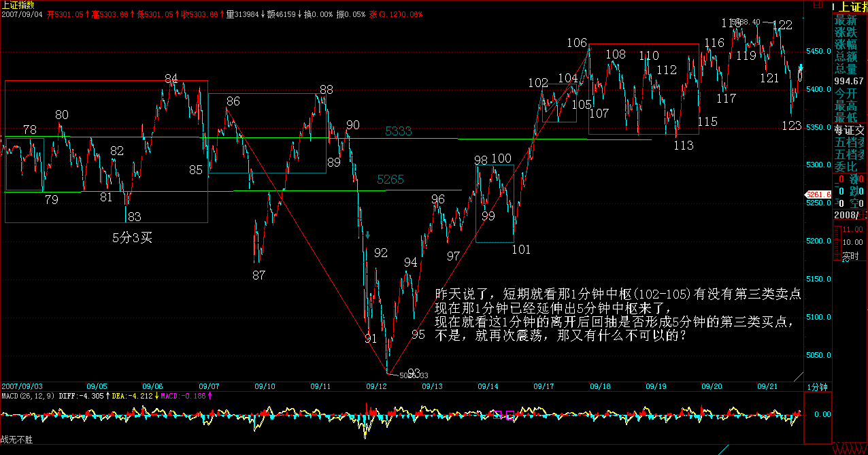868x455 pixels.
Task: Select the 每证交 tab in the right panel
Action: pyautogui.click(x=851, y=130)
